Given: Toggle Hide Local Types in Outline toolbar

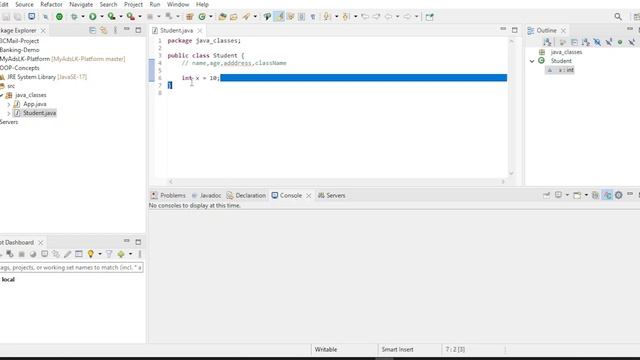Looking at the screenshot, I should (631, 42).
